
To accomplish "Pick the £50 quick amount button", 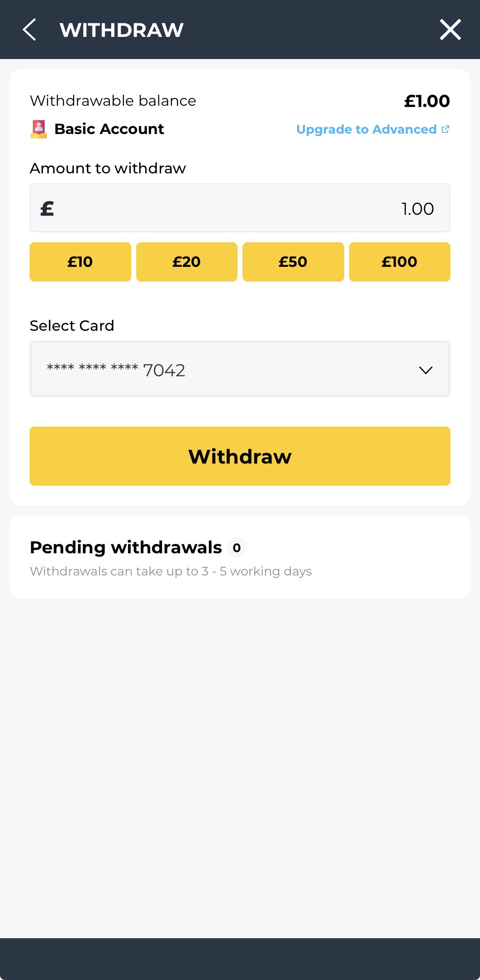I will click(293, 262).
